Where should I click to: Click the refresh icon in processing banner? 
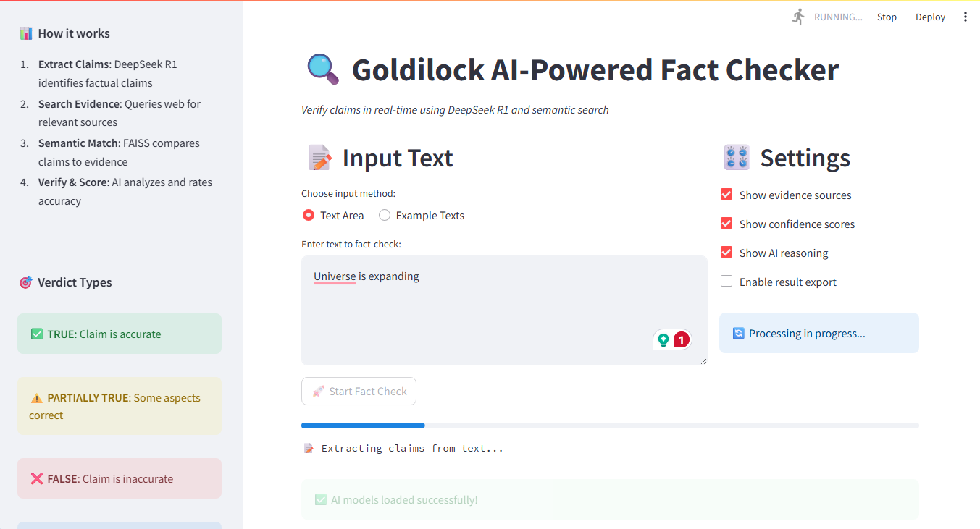tap(738, 333)
